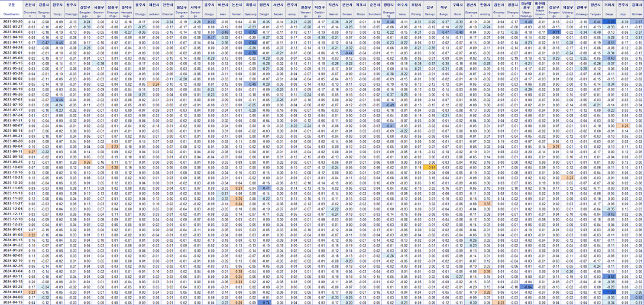Click the 2024-04-15 row label
This screenshot has height=305, width=644.
(12, 302)
